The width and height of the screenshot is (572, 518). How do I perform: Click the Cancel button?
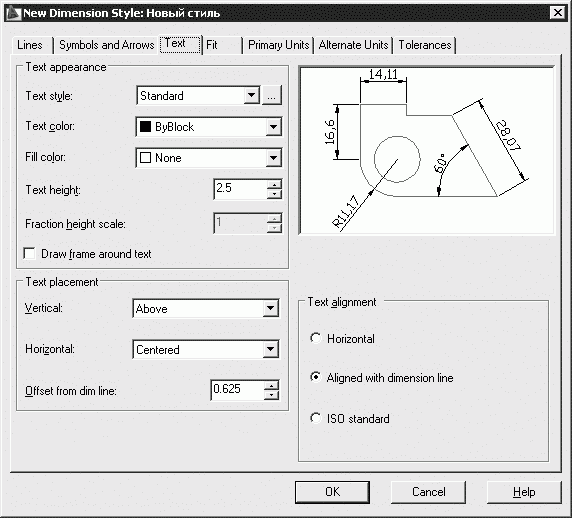click(x=428, y=492)
